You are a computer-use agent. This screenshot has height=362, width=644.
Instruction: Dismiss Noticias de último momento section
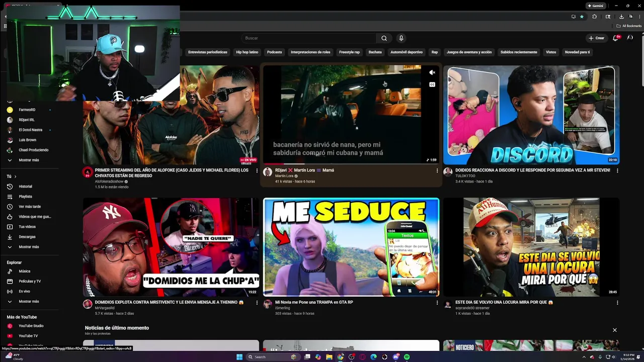(x=614, y=330)
